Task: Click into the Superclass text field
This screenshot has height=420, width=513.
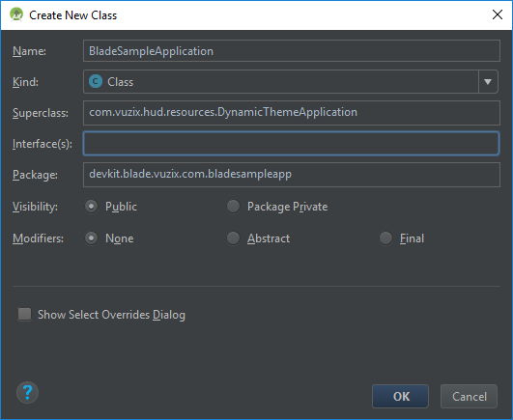Action: (x=292, y=113)
